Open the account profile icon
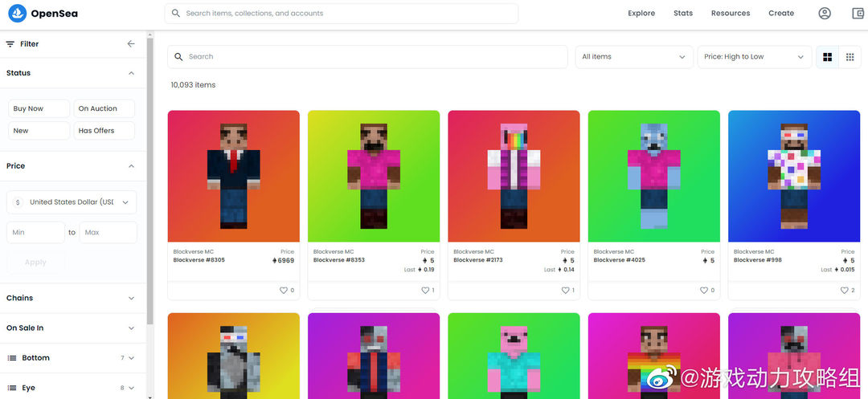The image size is (868, 399). tap(825, 14)
